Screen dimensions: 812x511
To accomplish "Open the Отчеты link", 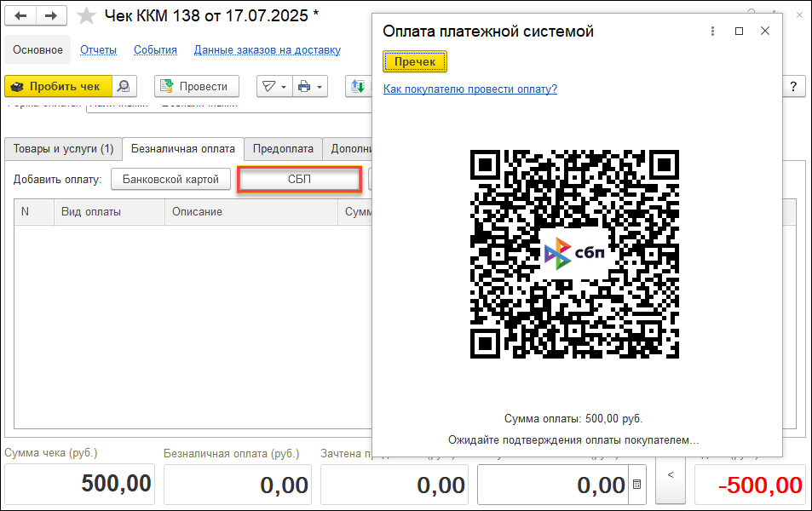I will (x=98, y=50).
